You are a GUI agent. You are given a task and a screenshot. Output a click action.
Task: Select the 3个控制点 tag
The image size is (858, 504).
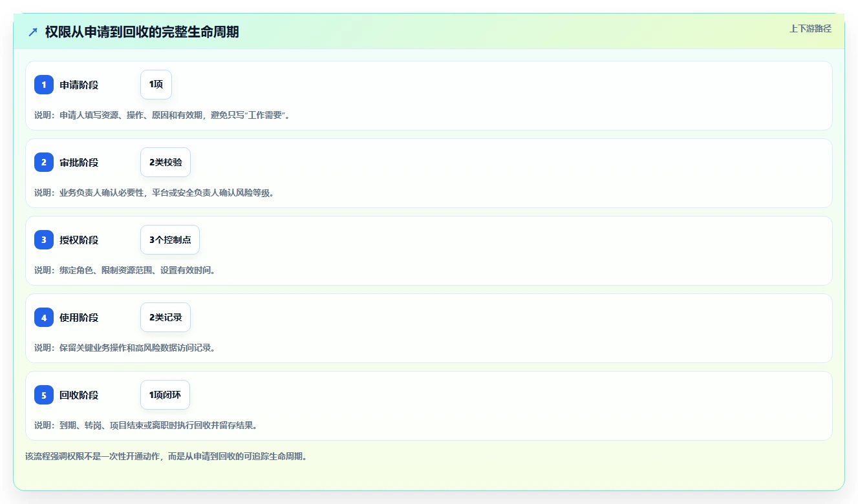[170, 240]
